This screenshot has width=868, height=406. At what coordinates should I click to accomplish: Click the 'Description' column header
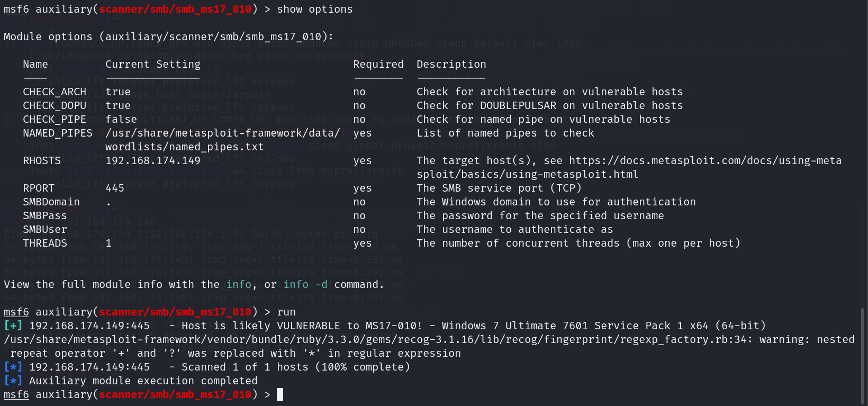point(451,64)
